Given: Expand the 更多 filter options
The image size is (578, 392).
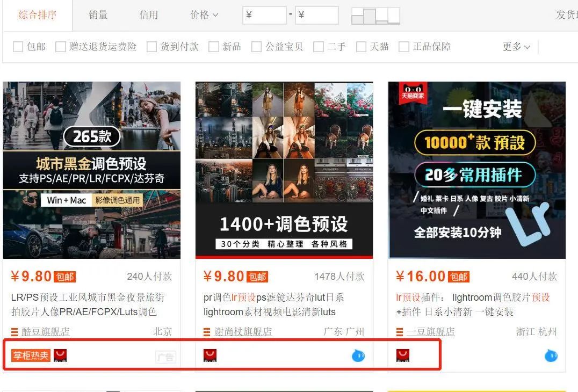Looking at the screenshot, I should pos(516,47).
